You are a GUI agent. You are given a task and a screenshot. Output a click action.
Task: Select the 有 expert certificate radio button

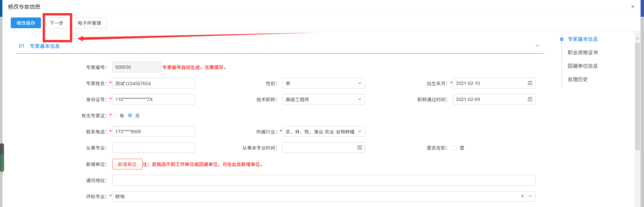point(115,116)
